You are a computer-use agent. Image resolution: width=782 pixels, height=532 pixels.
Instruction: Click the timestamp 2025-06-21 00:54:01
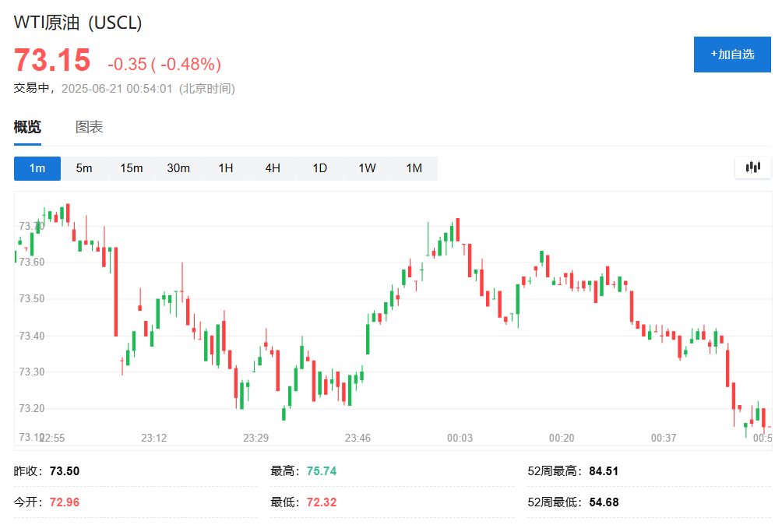click(x=117, y=89)
